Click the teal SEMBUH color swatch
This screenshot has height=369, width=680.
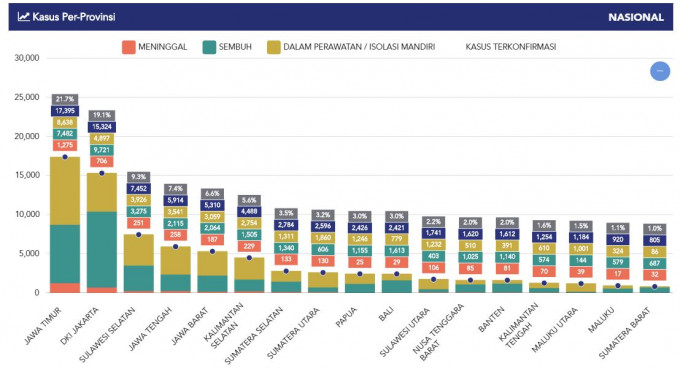209,47
